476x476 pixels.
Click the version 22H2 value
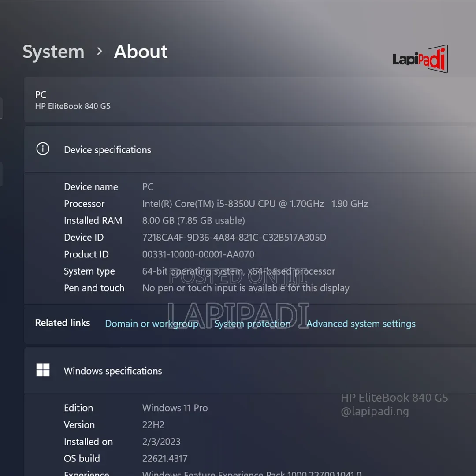point(153,425)
